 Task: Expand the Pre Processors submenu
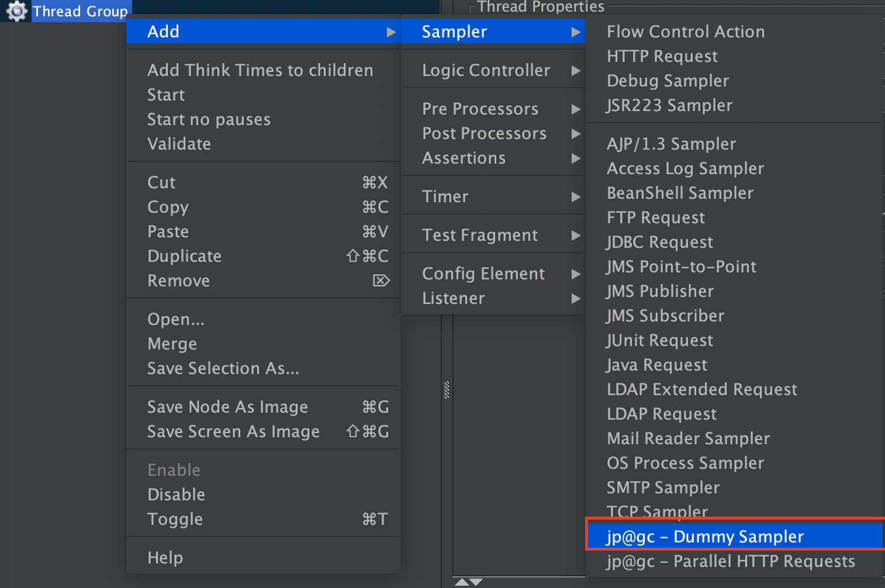tap(493, 109)
